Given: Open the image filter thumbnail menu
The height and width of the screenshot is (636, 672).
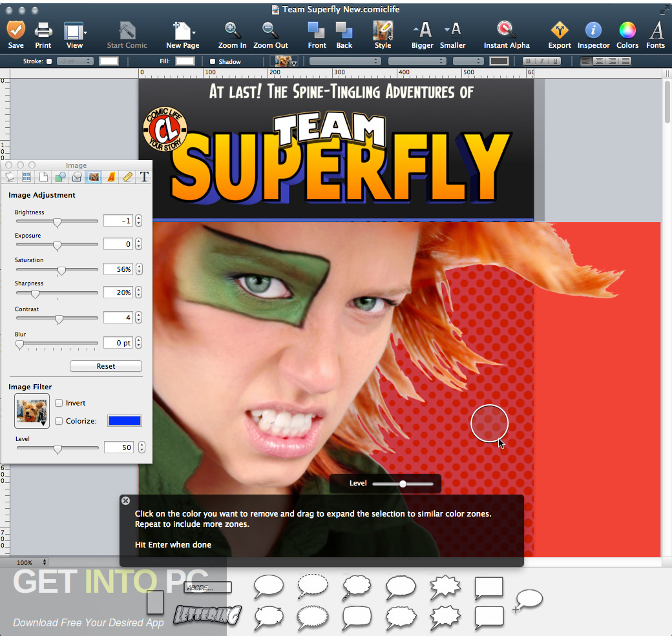Looking at the screenshot, I should (x=32, y=411).
